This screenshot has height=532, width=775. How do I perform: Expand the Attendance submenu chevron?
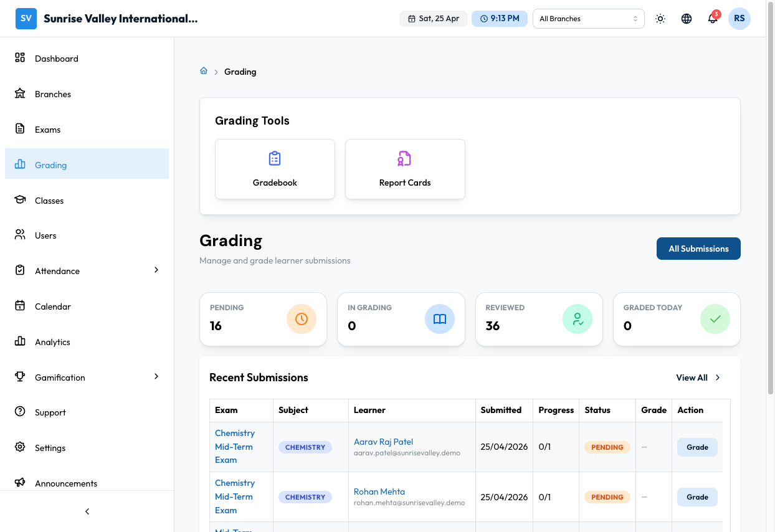pos(156,270)
